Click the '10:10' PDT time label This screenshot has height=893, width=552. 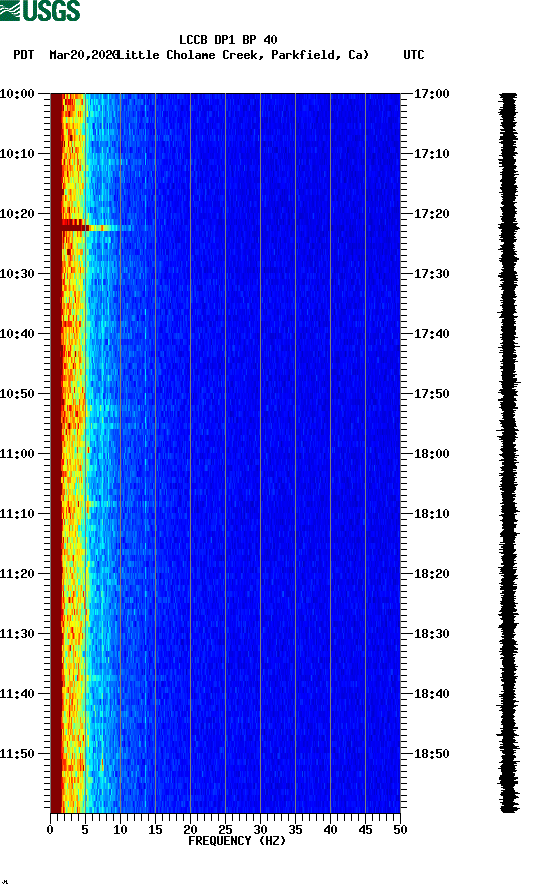tap(17, 154)
